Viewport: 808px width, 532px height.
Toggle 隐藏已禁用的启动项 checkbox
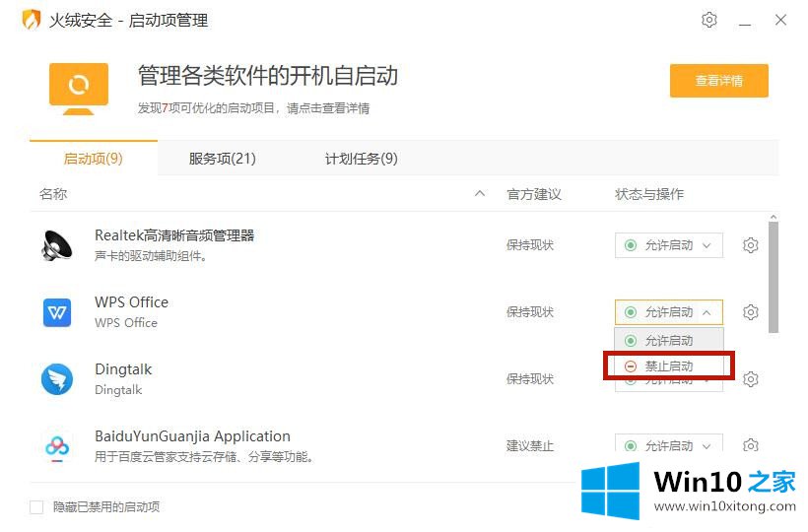tap(36, 507)
